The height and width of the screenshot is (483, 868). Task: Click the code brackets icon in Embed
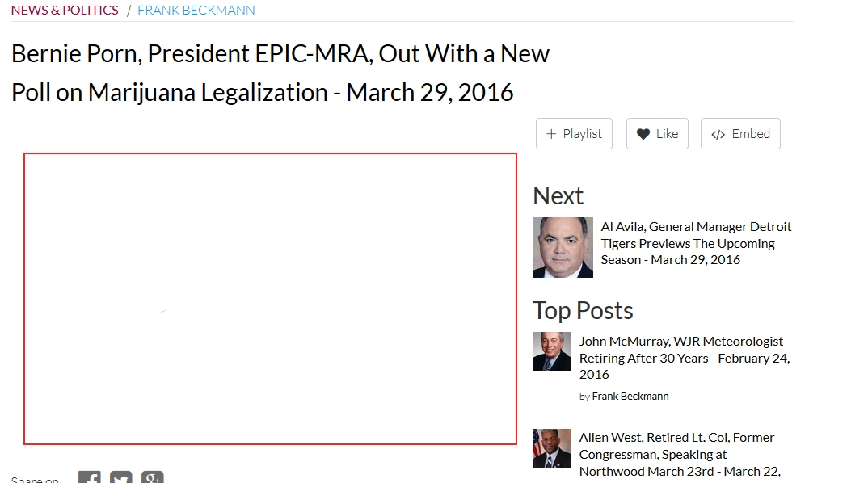[x=718, y=134]
